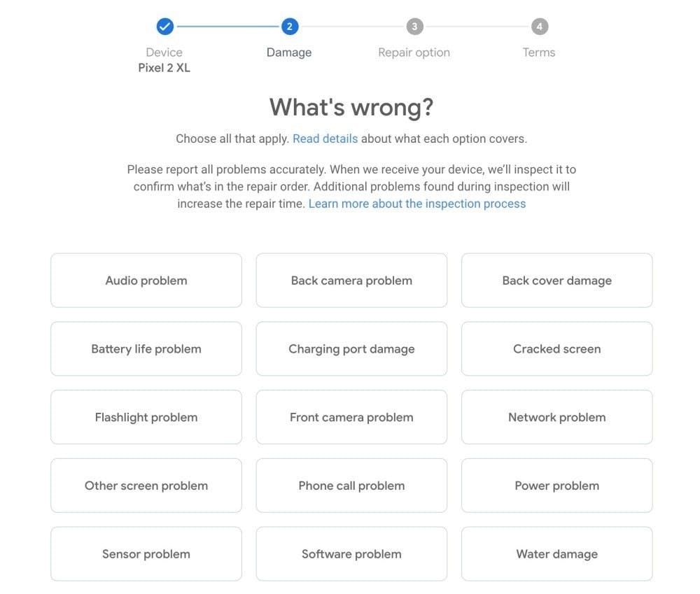Open Learn more about the inspection process
This screenshot has width=700, height=594.
[x=417, y=204]
